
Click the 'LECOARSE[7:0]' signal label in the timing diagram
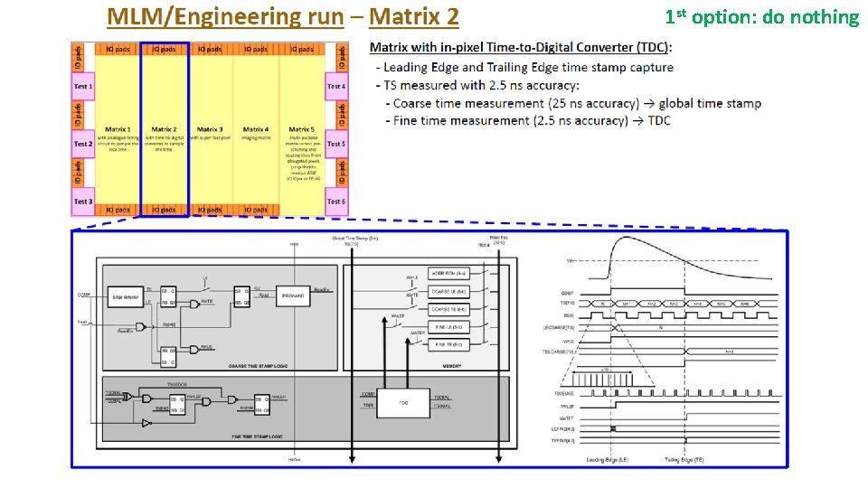559,328
